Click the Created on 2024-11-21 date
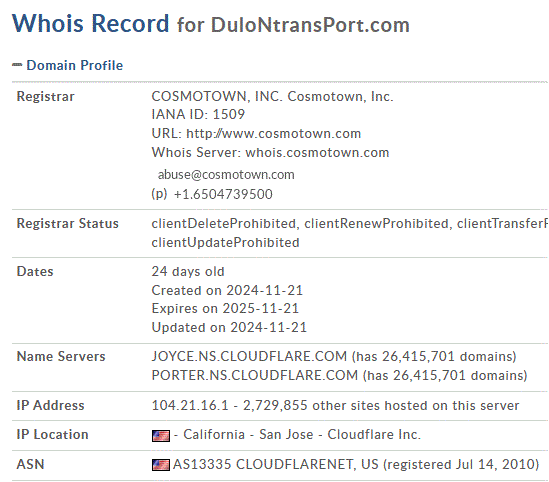Image resolution: width=549 pixels, height=482 pixels. pyautogui.click(x=227, y=290)
